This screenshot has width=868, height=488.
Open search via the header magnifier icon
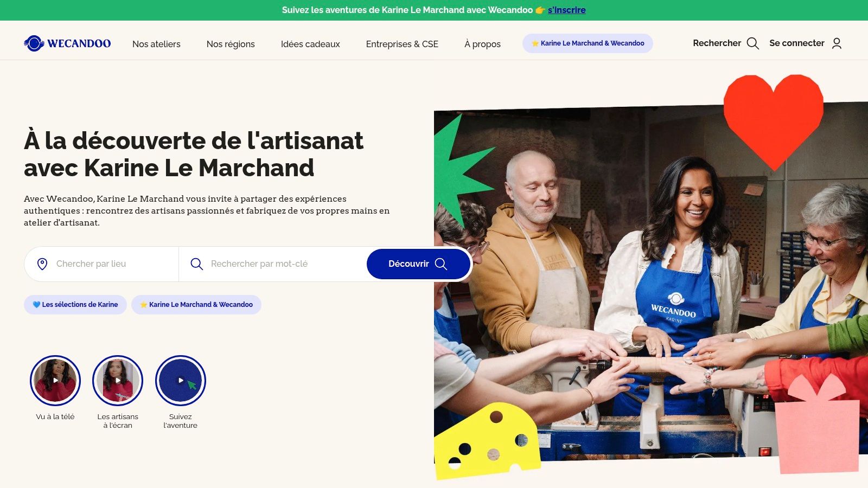pyautogui.click(x=752, y=43)
